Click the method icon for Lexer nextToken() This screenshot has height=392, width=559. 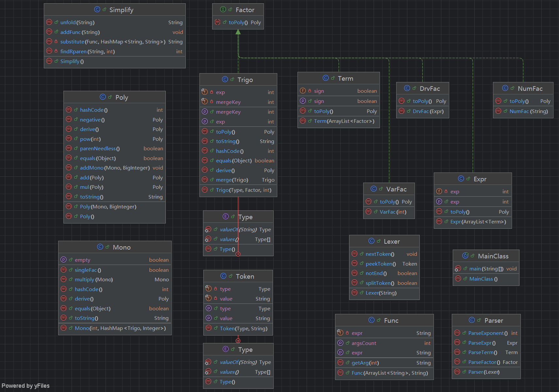[354, 254]
